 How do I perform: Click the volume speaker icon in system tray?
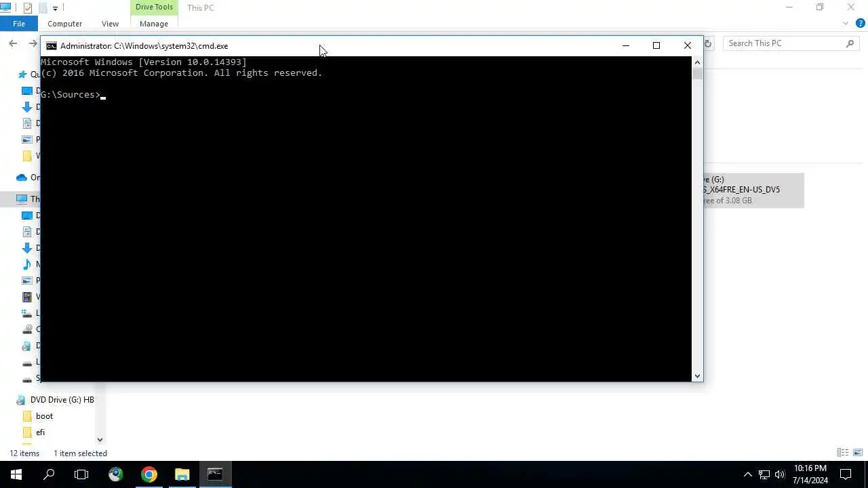(x=780, y=474)
